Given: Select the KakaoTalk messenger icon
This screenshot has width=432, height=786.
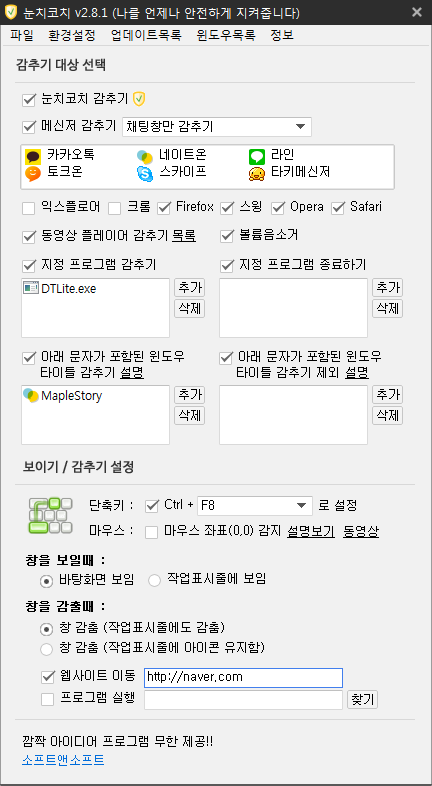Looking at the screenshot, I should click(33, 157).
